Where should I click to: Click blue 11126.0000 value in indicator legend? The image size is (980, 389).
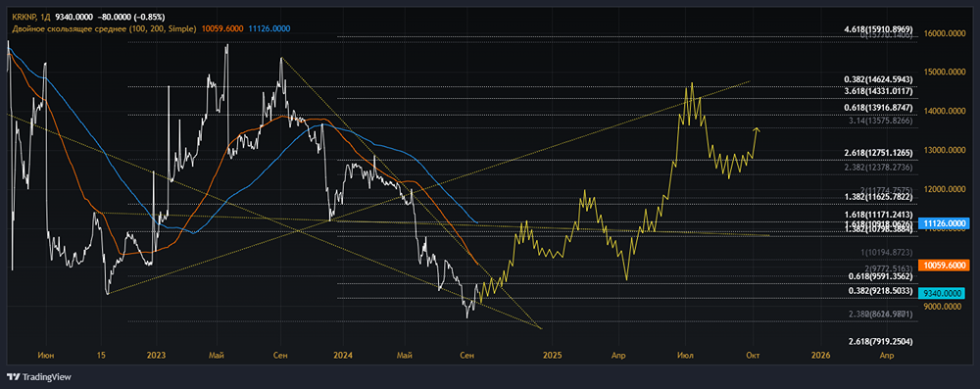click(269, 28)
